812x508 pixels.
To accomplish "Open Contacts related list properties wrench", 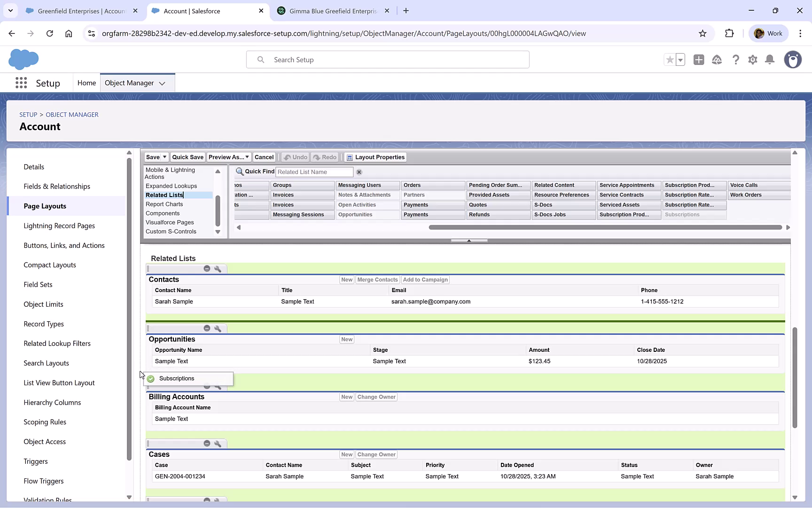I will point(218,269).
